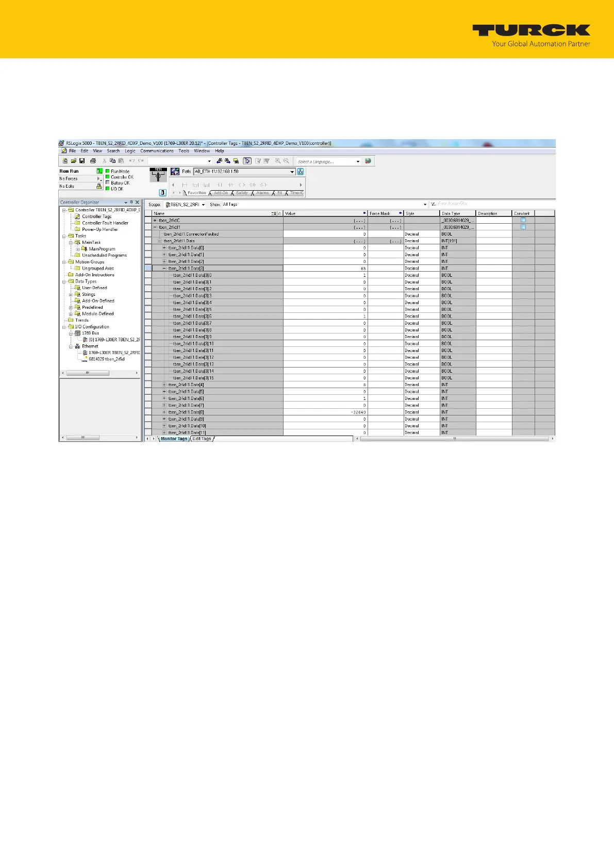Image resolution: width=614 pixels, height=868 pixels.
Task: Open the Show All Tags dropdown
Action: 425,205
